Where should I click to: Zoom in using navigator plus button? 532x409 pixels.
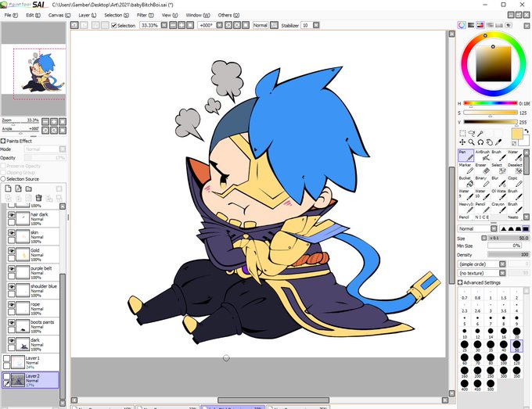click(x=54, y=121)
